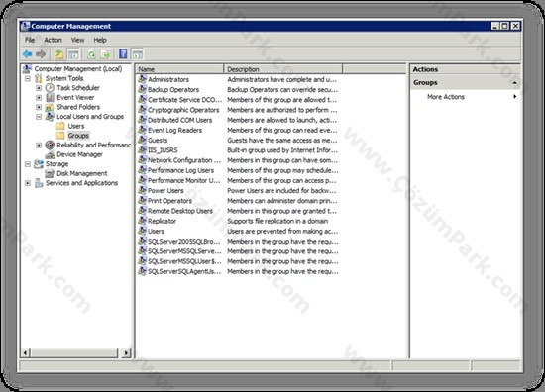This screenshot has width=545, height=392.
Task: Click the Back arrow toolbar icon
Action: pos(28,54)
